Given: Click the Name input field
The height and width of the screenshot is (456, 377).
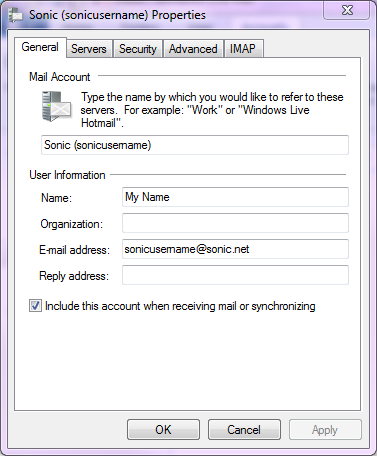Looking at the screenshot, I should tap(235, 197).
